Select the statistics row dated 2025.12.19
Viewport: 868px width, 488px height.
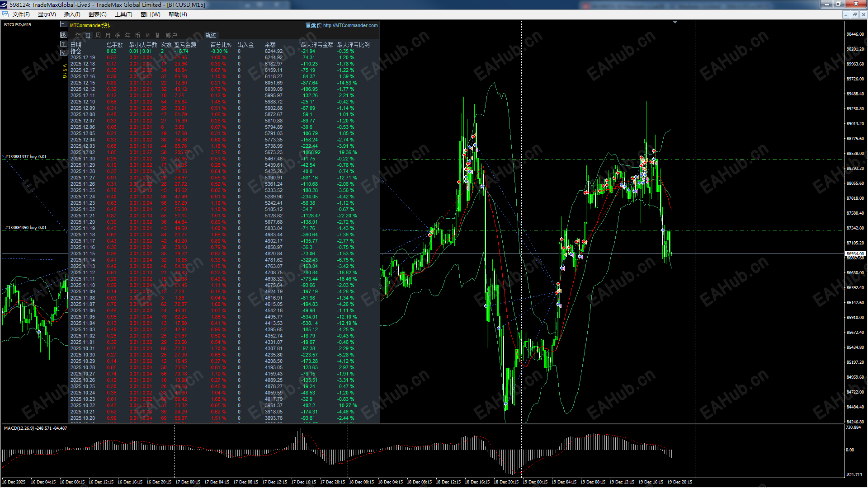[83, 57]
